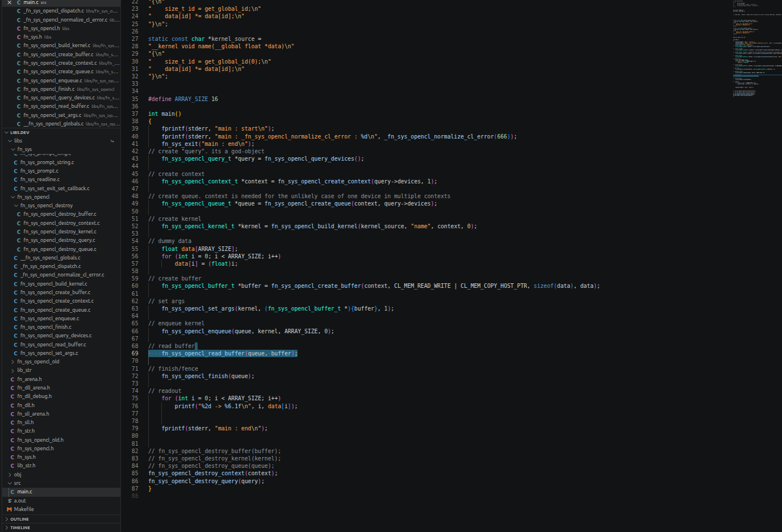This screenshot has height=532, width=782.
Task: Click the '// finish/fence' comment line
Action: tap(173, 368)
